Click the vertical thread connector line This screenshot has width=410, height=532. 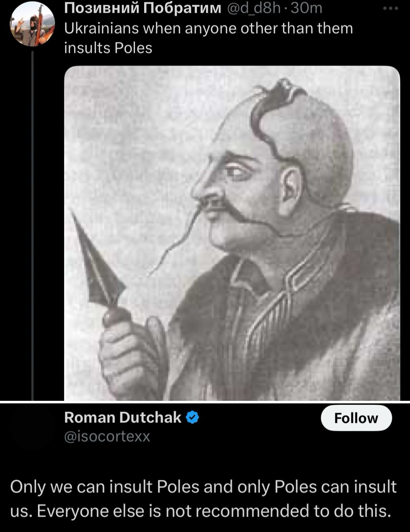(32, 226)
